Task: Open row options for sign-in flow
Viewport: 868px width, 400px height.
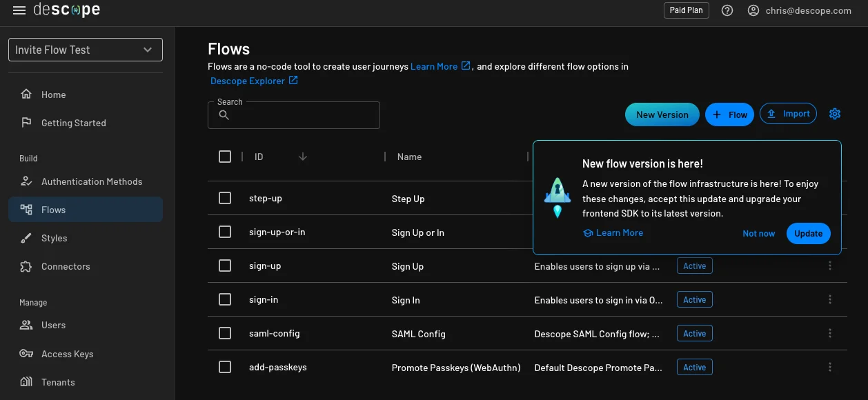Action: 830,299
